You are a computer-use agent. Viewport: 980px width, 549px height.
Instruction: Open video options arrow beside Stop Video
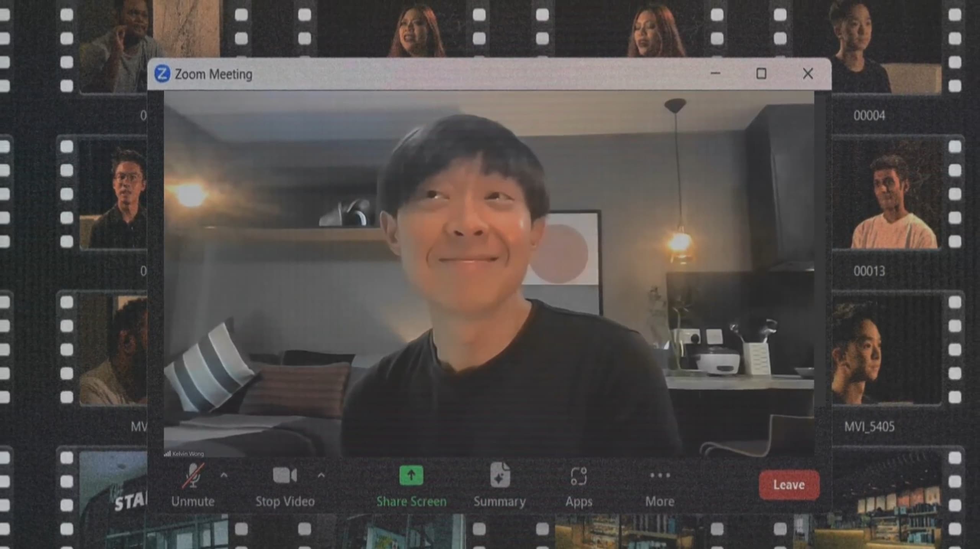click(321, 475)
